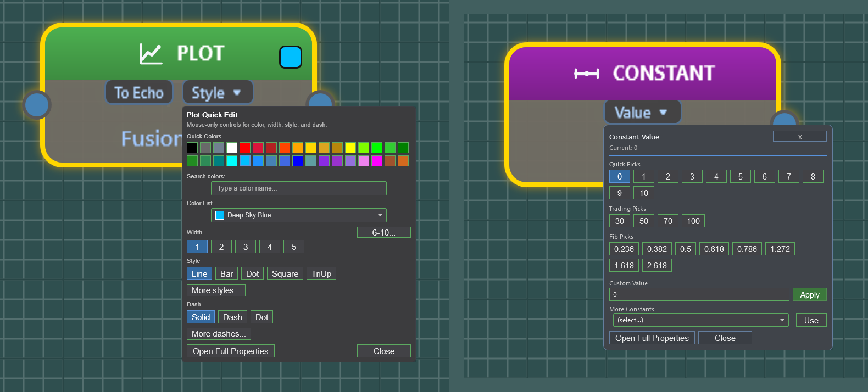Pick the white quick color swatch
The image size is (868, 392).
click(x=232, y=148)
